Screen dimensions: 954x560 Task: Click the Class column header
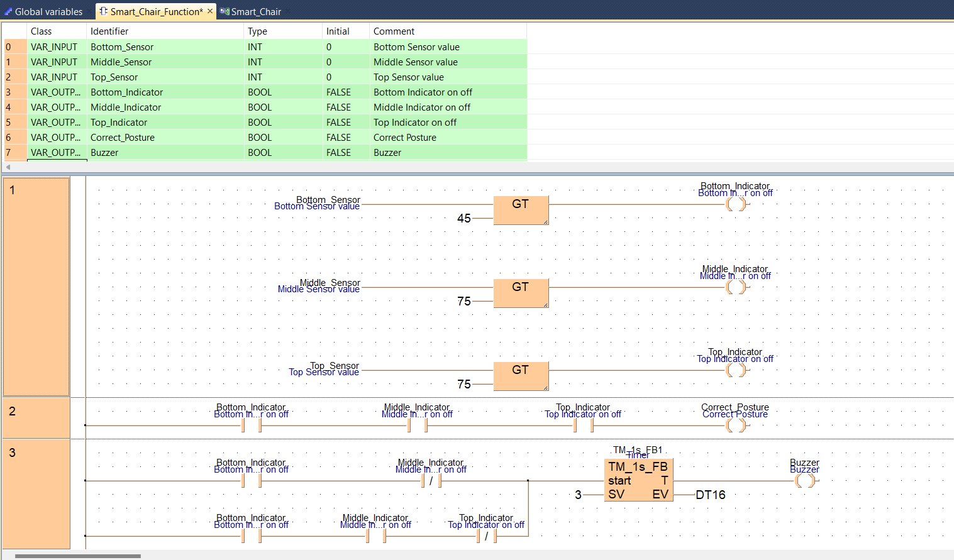tap(57, 31)
